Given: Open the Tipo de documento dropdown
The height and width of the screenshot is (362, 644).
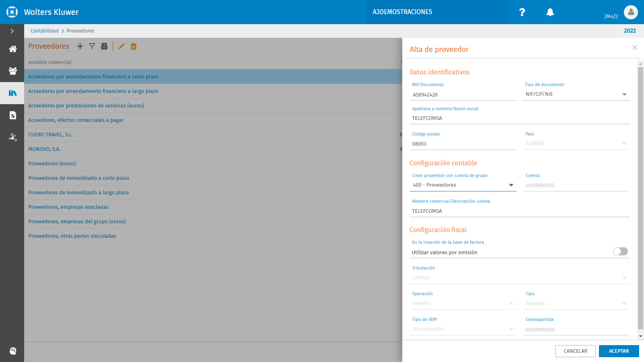Looking at the screenshot, I should pos(576,94).
